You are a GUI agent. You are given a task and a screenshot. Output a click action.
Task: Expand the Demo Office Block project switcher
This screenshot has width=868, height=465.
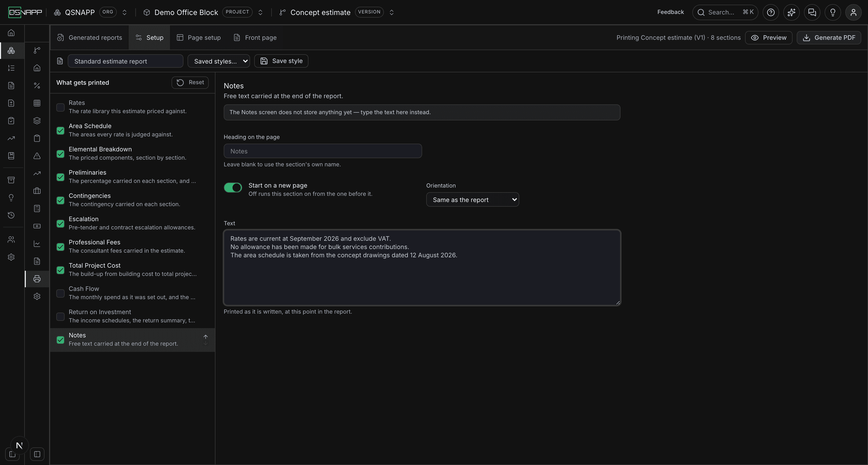(260, 12)
